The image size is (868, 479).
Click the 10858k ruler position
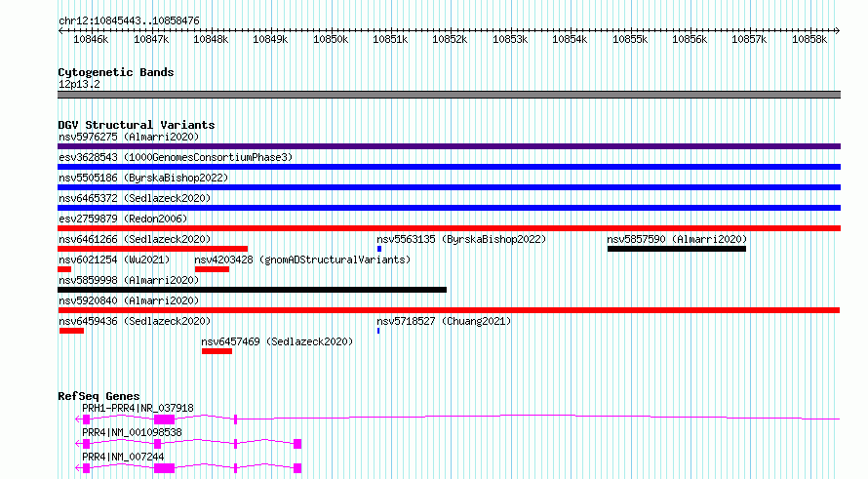tap(809, 39)
